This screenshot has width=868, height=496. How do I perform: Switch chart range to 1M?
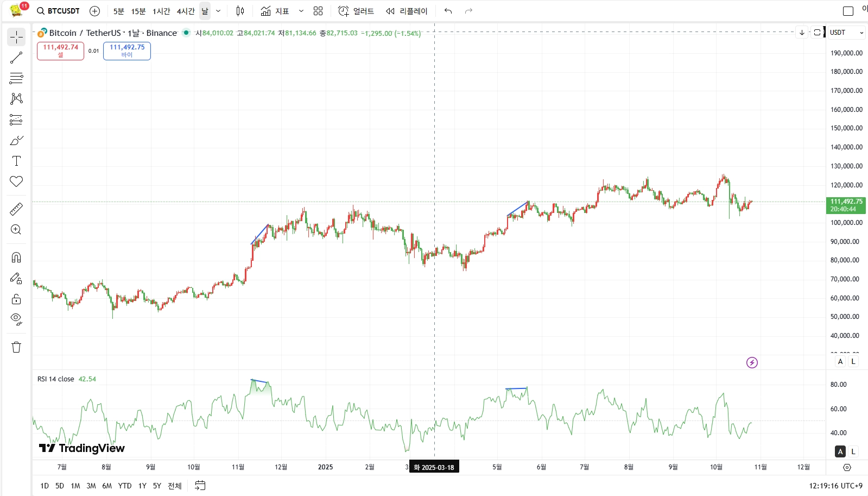click(x=75, y=486)
